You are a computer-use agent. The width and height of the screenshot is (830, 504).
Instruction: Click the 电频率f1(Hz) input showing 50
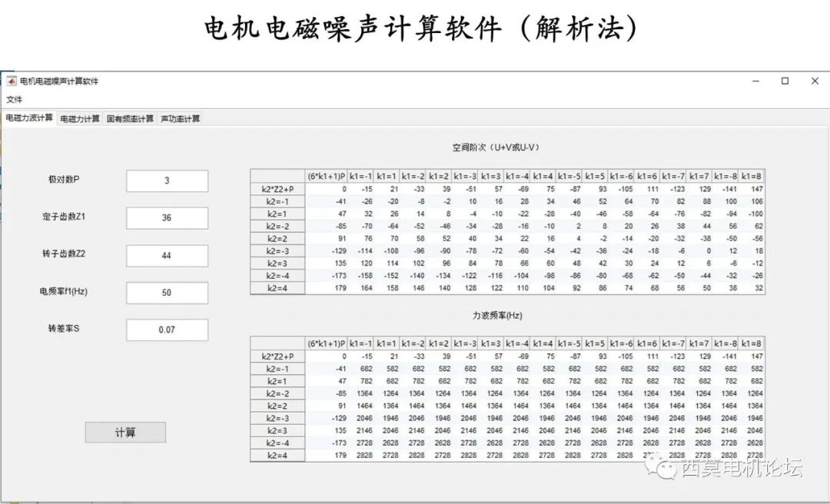pyautogui.click(x=167, y=292)
